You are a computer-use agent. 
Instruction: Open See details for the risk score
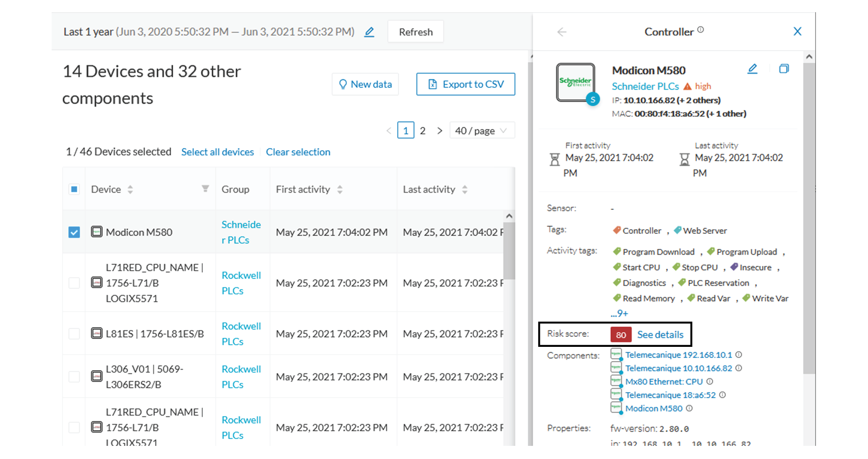pos(660,335)
